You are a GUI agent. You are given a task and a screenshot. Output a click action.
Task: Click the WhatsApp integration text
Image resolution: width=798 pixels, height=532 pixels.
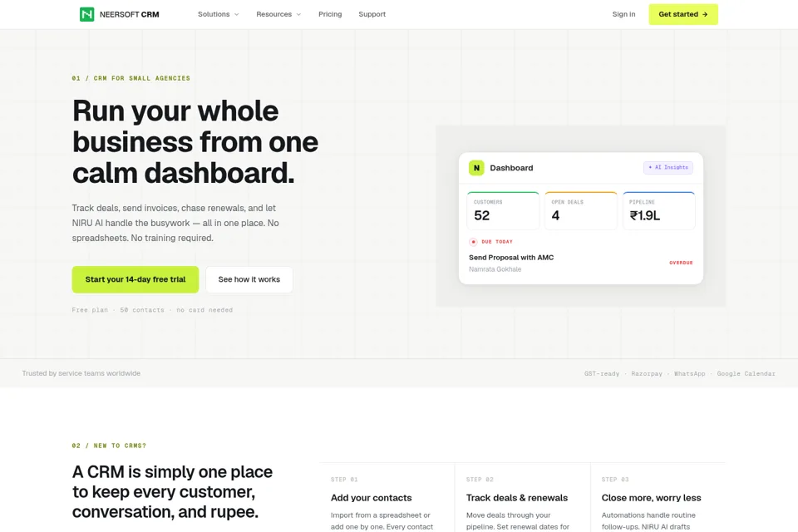[690, 374]
